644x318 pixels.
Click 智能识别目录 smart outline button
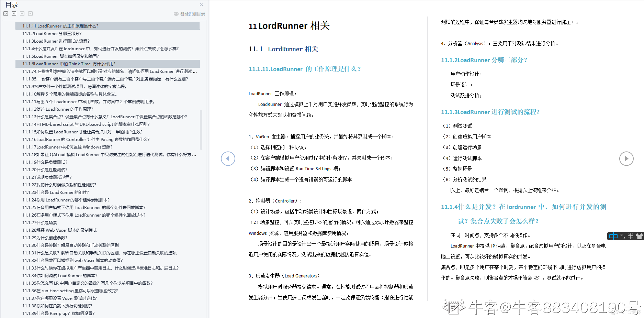pos(190,14)
